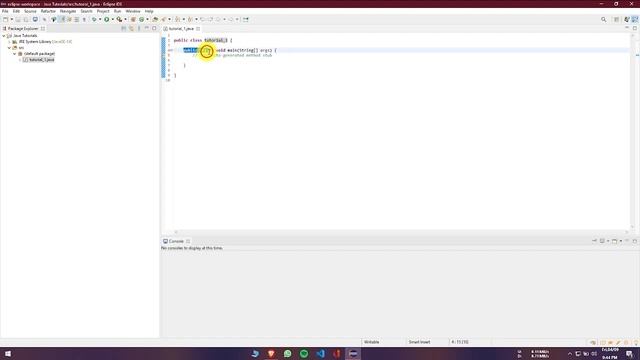The image size is (640, 360).
Task: Select the Package Explorer tab
Action: tap(23, 29)
